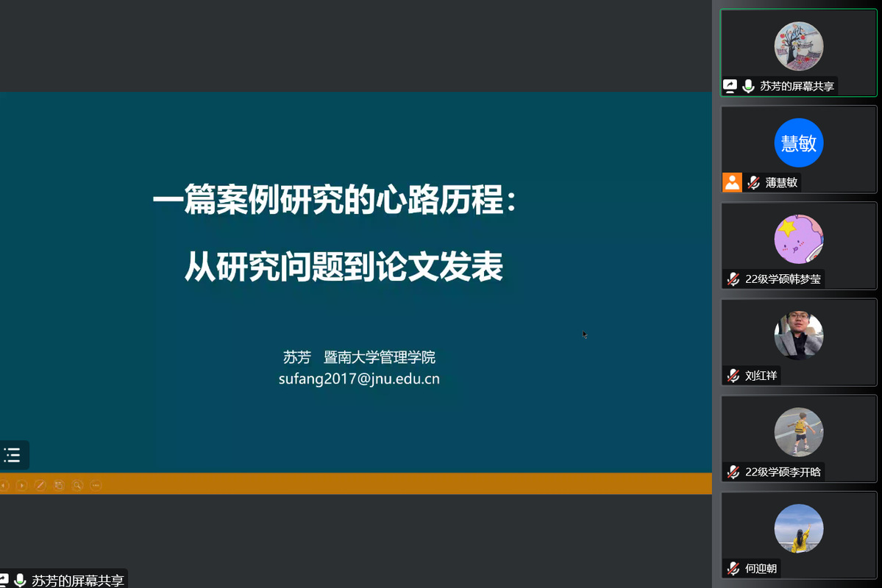Open the slide outline list icon
The height and width of the screenshot is (588, 882).
(12, 455)
